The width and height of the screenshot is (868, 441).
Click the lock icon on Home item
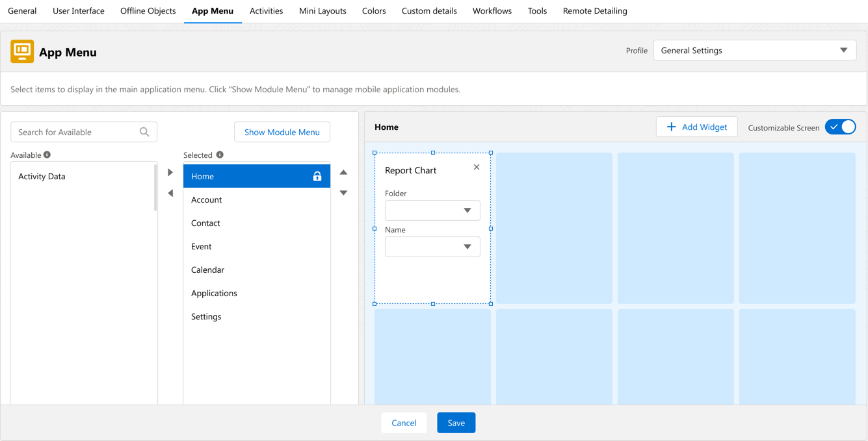[x=317, y=176]
